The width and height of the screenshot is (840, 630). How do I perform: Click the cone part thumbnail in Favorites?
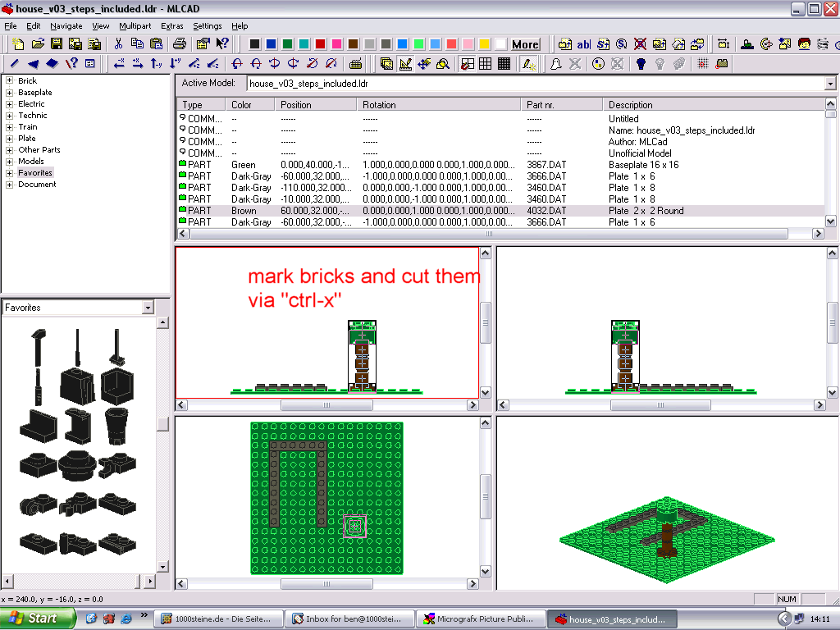click(116, 426)
